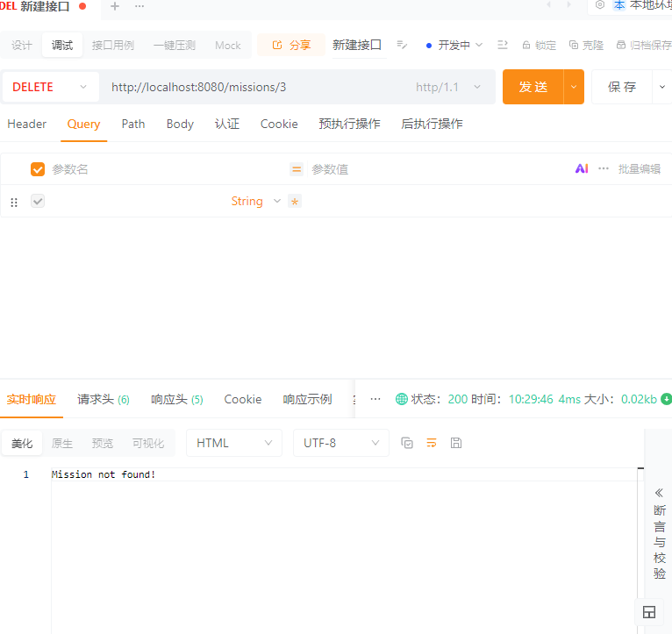The image size is (672, 634).
Task: Click the 参数值 input of the parameter row
Action: tap(484, 201)
